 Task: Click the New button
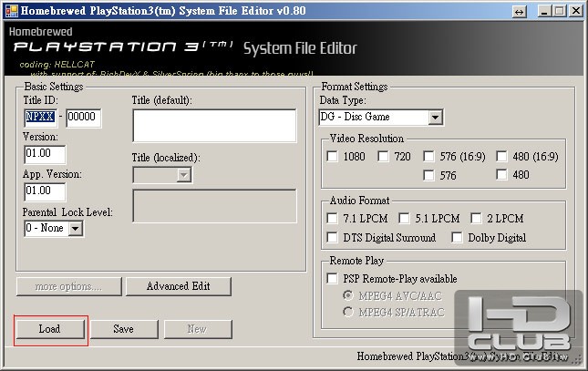pyautogui.click(x=198, y=329)
